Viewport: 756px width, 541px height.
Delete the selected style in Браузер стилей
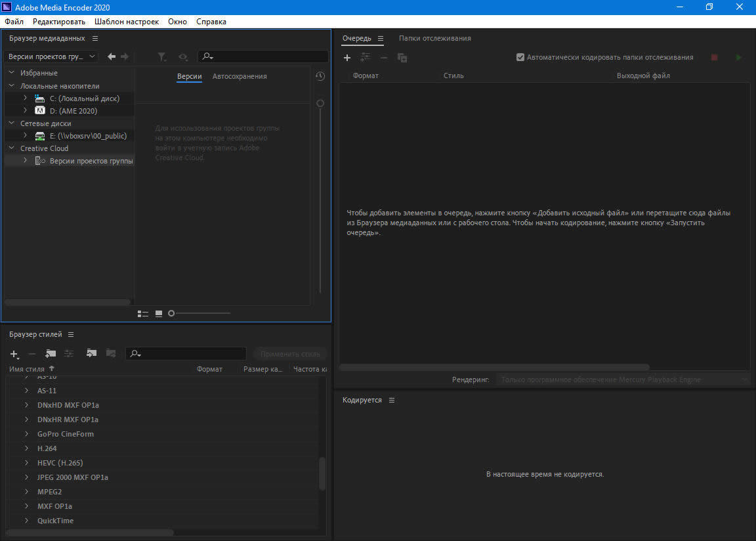pyautogui.click(x=31, y=354)
